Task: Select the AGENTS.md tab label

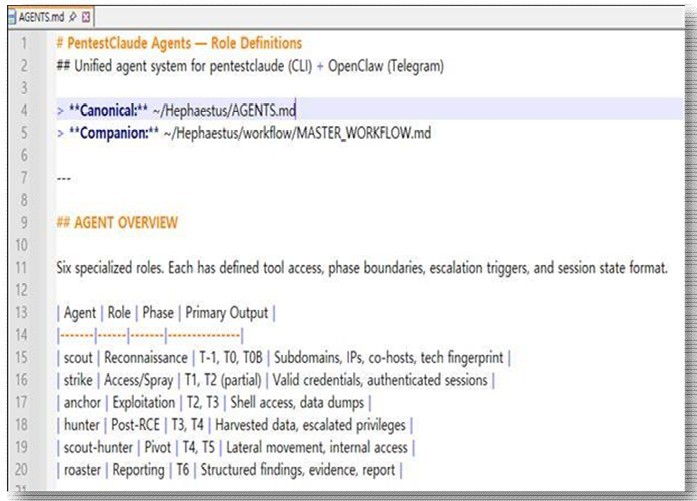Action: 41,17
